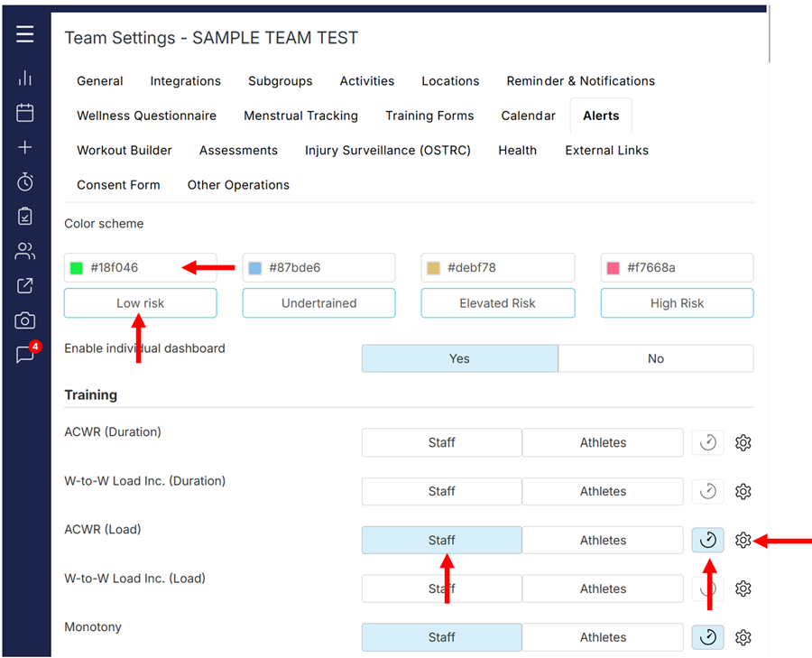Open ACWR (Duration) gear settings
Screen dimensions: 812x658
pos(743,442)
